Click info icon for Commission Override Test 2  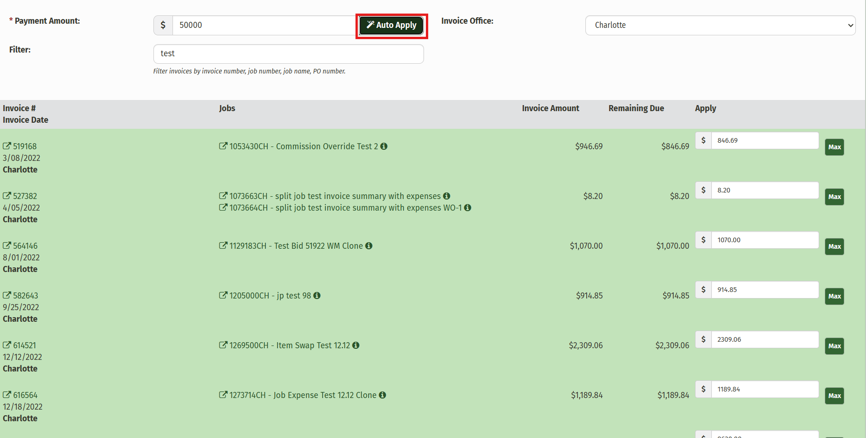click(x=384, y=146)
